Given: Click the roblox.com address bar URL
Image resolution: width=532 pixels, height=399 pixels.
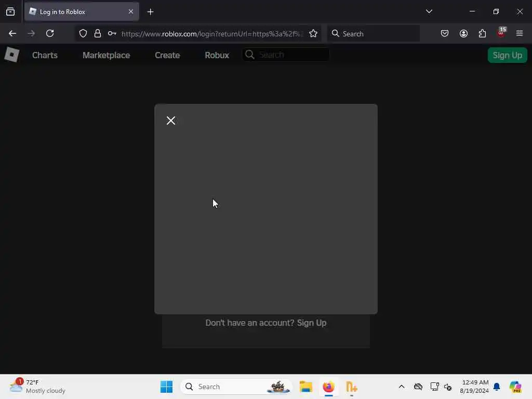Looking at the screenshot, I should [211, 34].
